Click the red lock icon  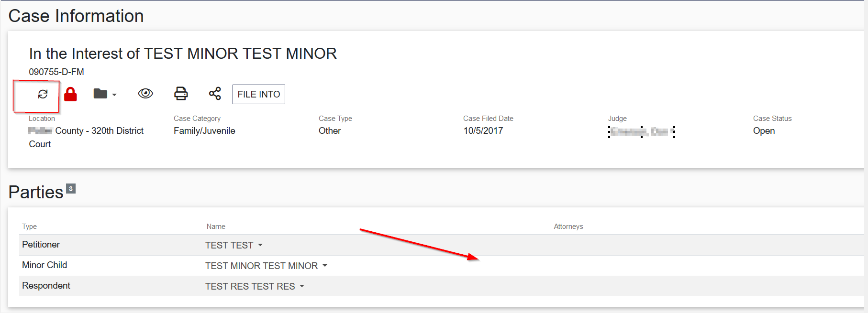pos(70,94)
